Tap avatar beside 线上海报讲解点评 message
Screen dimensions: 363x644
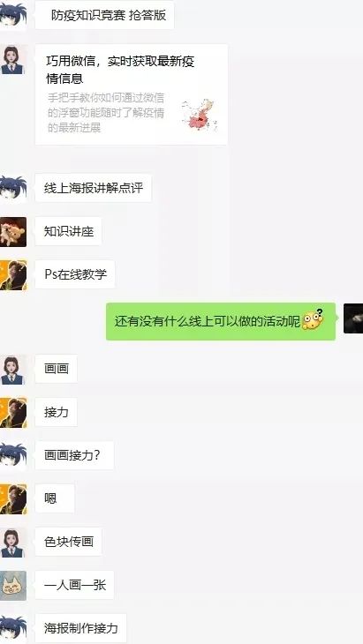13,189
